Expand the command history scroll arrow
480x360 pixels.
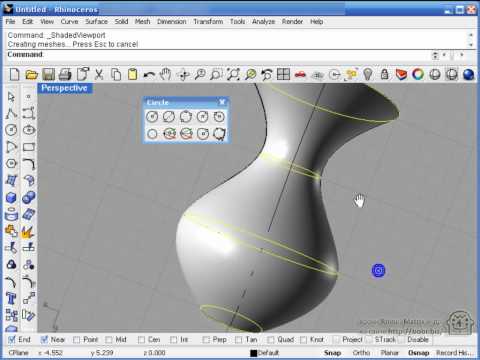coord(471,44)
